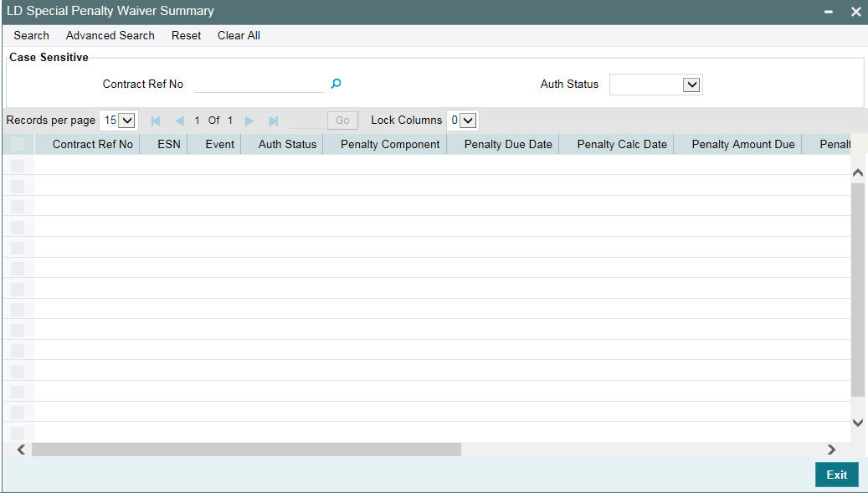Tick the select-all checkbox in the table header
Image resolution: width=868 pixels, height=493 pixels.
point(18,145)
